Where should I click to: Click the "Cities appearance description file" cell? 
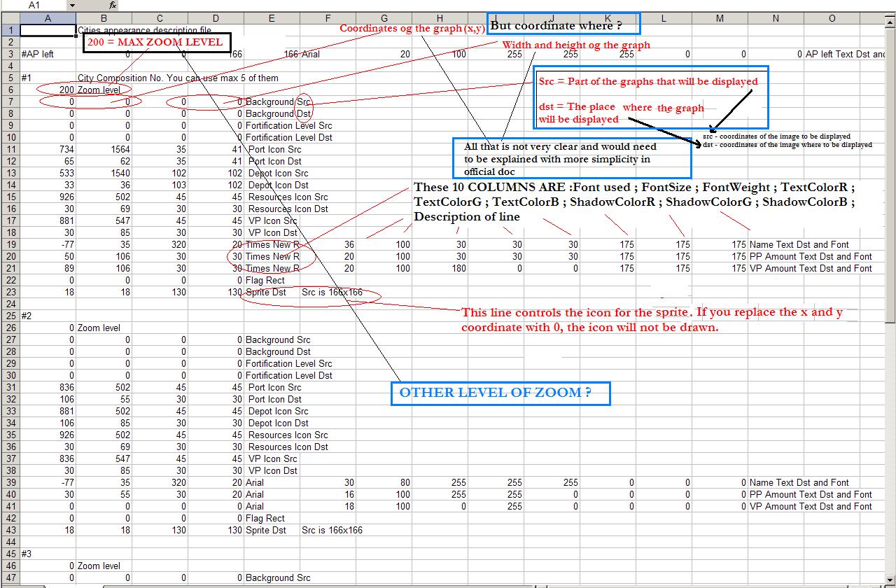click(144, 31)
